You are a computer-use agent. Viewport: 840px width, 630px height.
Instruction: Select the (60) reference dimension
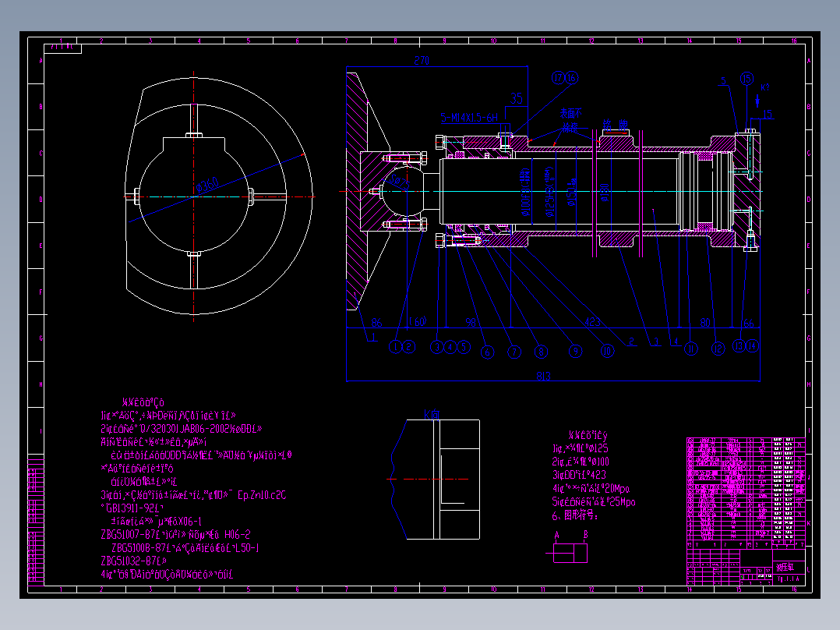[418, 322]
